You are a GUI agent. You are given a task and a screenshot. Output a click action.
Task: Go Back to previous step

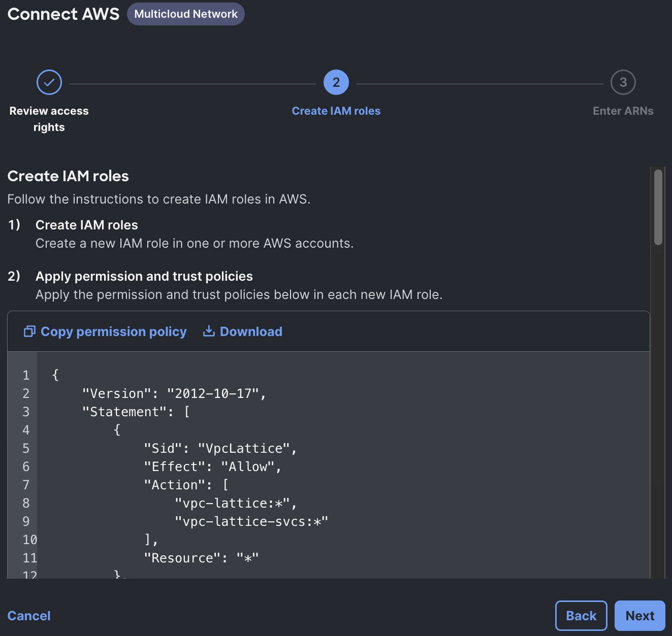click(581, 616)
